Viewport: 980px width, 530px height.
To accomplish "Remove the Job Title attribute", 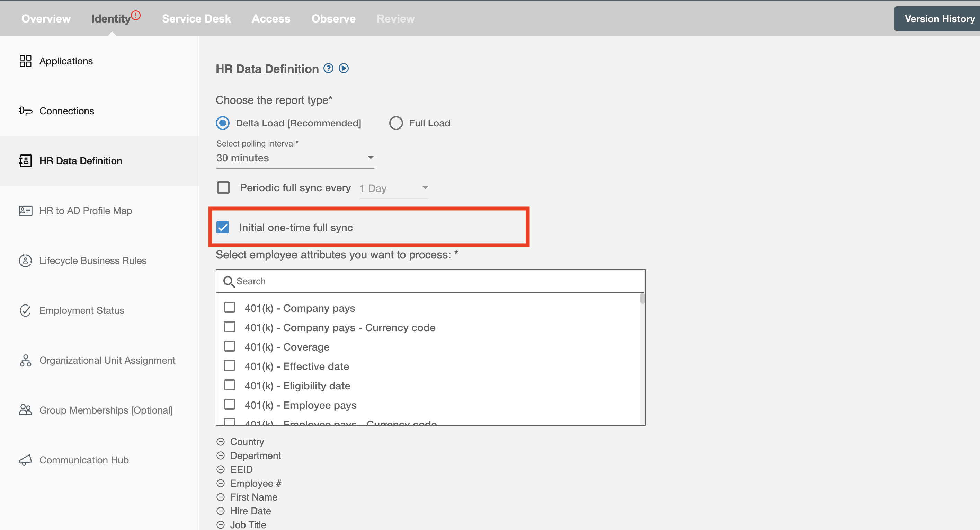I will pos(221,525).
